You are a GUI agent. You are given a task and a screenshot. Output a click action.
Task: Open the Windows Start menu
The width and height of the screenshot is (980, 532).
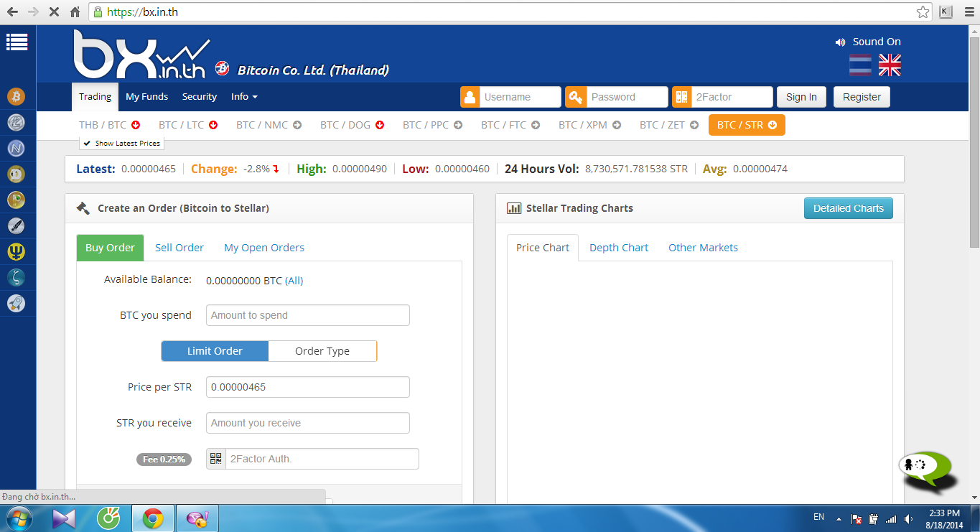click(18, 518)
